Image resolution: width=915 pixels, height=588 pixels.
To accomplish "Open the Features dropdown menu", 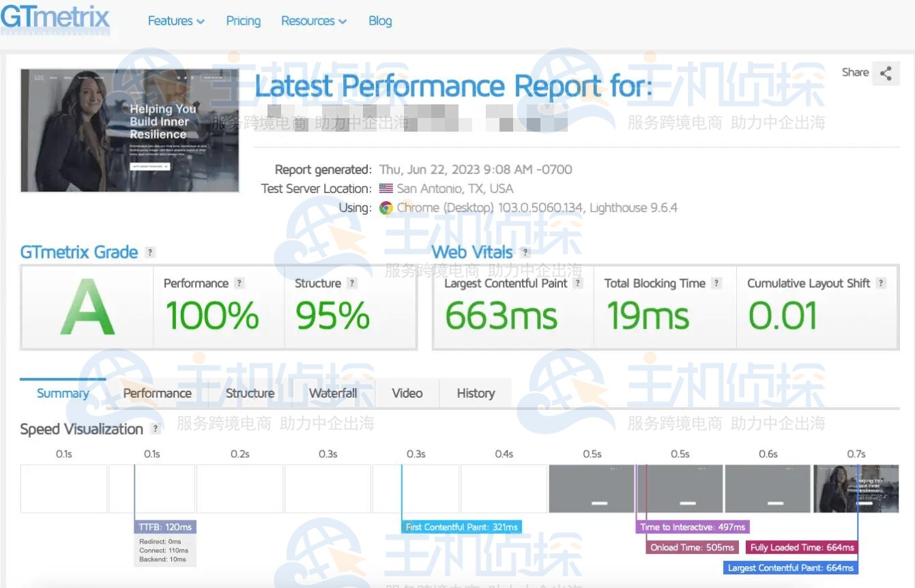I will click(x=176, y=21).
